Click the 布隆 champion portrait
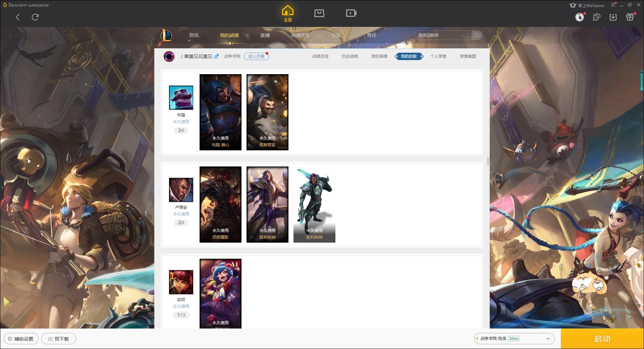The width and height of the screenshot is (644, 349). [181, 98]
